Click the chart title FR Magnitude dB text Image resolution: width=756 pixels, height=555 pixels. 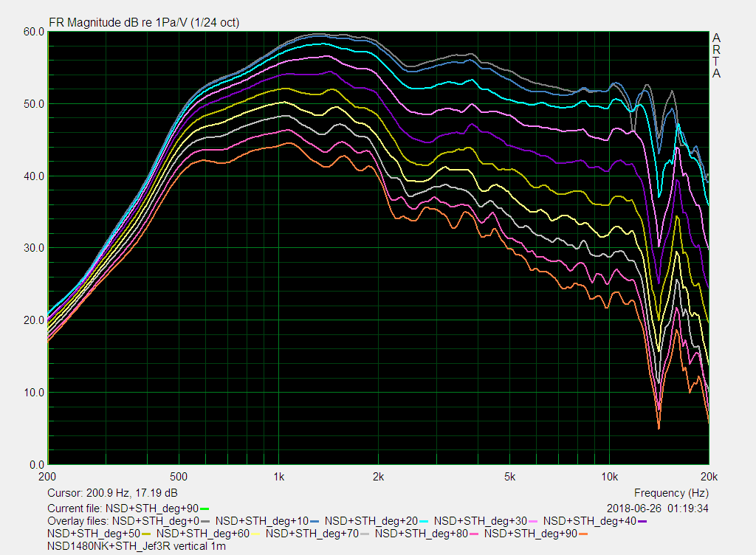(144, 23)
